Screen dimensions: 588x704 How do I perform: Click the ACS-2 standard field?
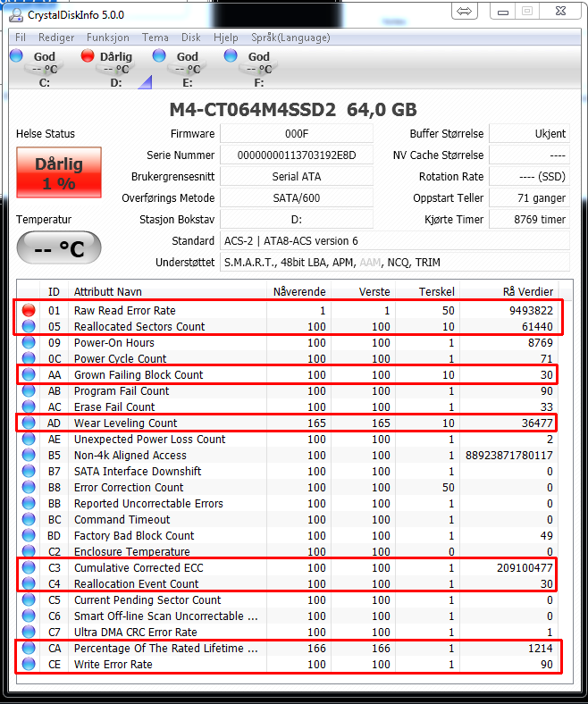[395, 241]
